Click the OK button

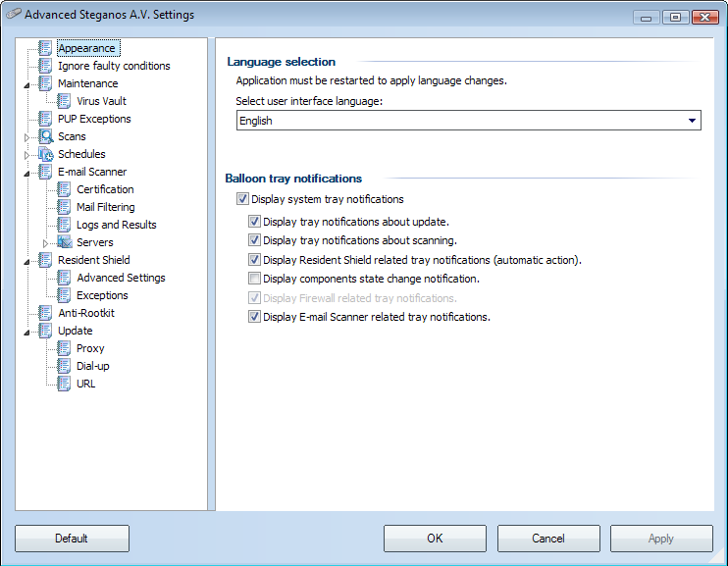point(435,539)
